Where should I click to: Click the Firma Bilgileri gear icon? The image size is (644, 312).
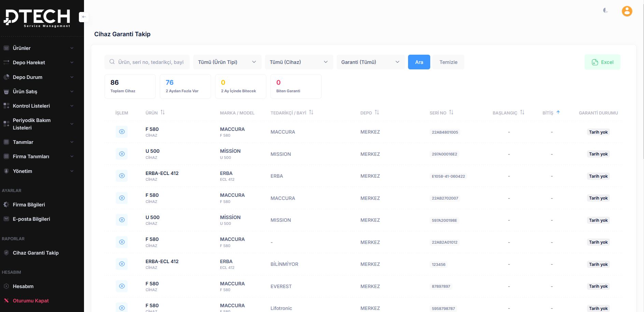point(6,205)
